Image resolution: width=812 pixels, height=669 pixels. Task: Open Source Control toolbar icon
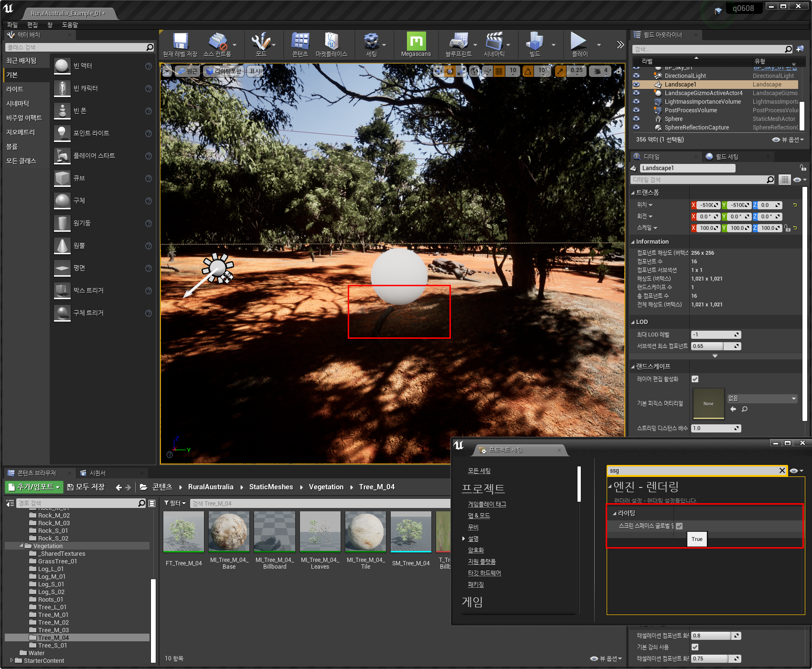[218, 42]
